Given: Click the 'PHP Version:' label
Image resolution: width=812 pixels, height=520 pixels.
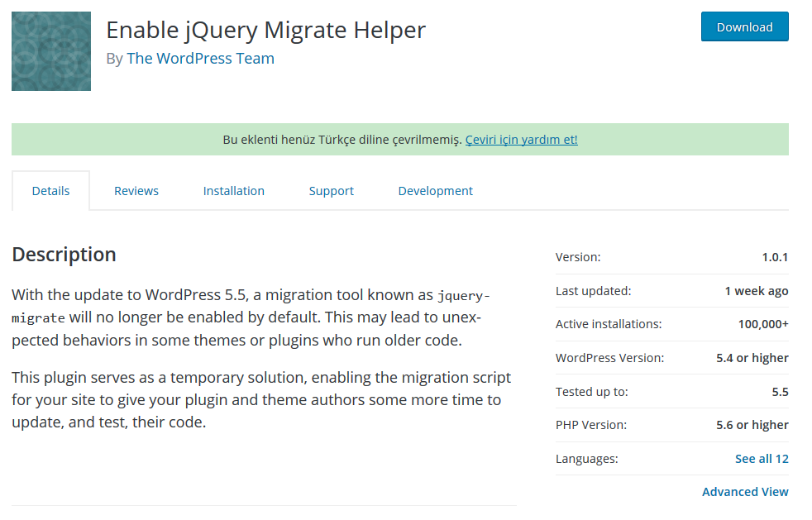Looking at the screenshot, I should [591, 425].
